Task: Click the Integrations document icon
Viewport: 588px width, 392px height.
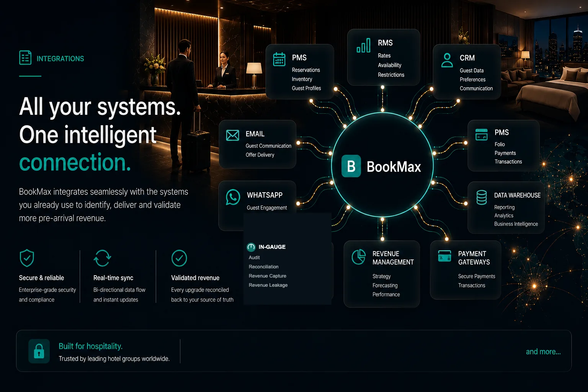Action: click(25, 58)
